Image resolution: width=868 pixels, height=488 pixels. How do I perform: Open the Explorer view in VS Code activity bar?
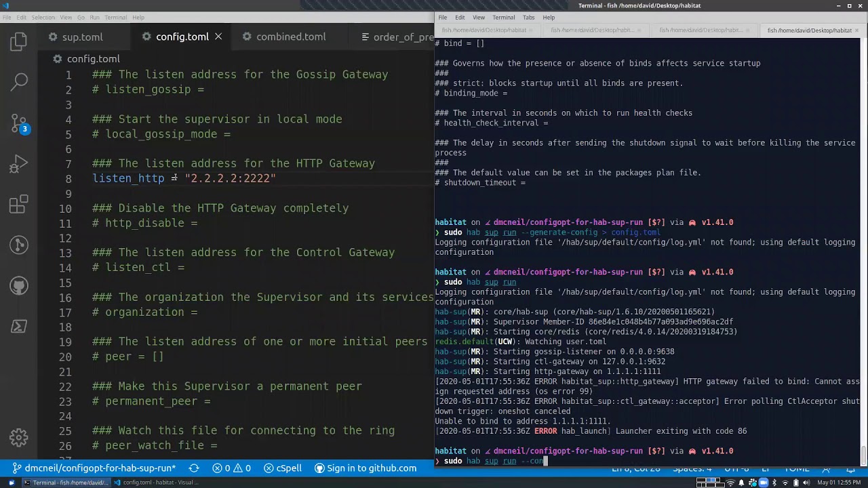(19, 42)
